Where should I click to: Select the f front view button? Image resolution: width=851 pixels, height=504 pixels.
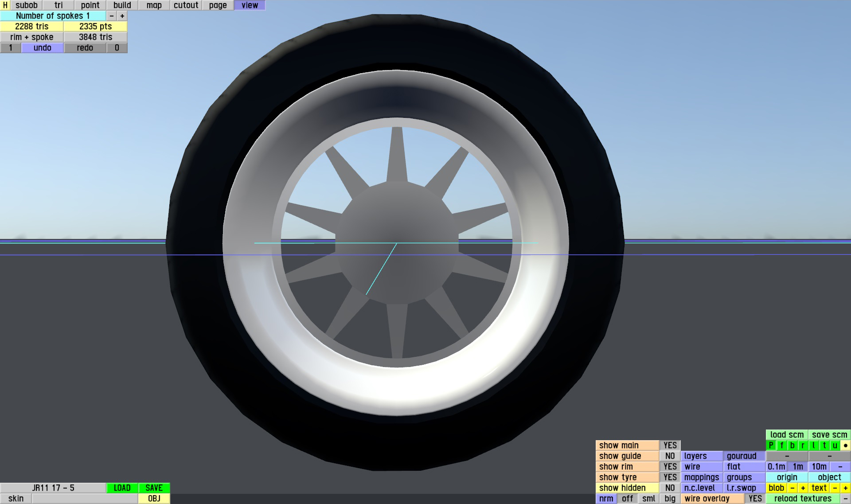(x=781, y=445)
